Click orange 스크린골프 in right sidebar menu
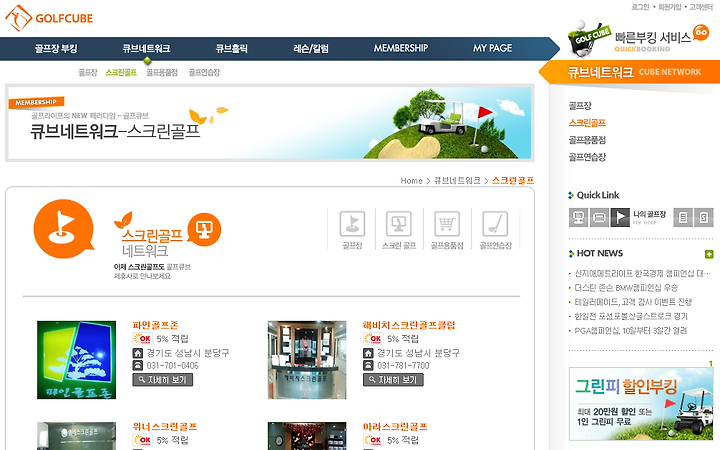The image size is (720, 450). click(x=587, y=123)
